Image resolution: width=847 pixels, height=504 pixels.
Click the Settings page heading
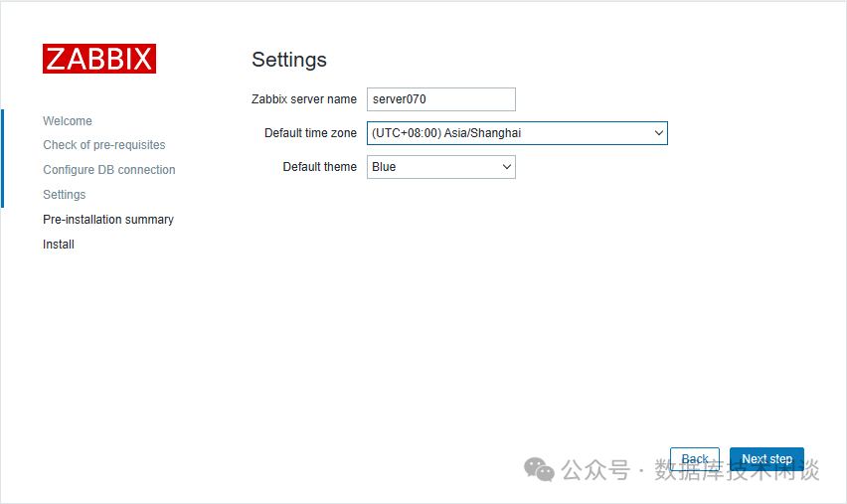(289, 60)
